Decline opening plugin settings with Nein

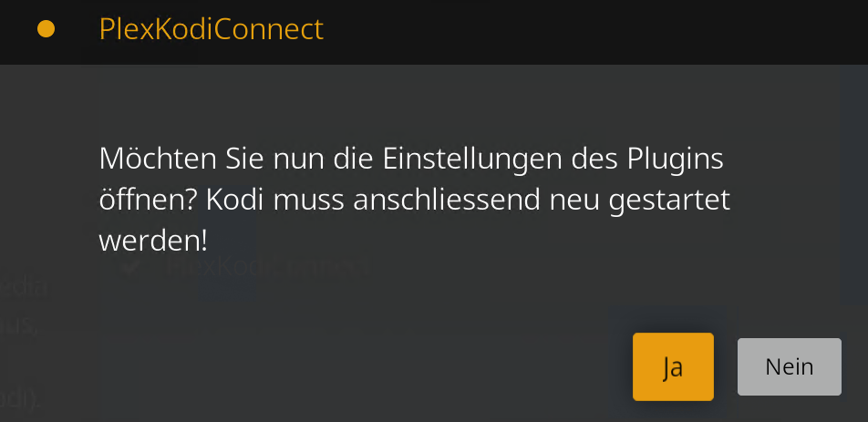click(789, 366)
